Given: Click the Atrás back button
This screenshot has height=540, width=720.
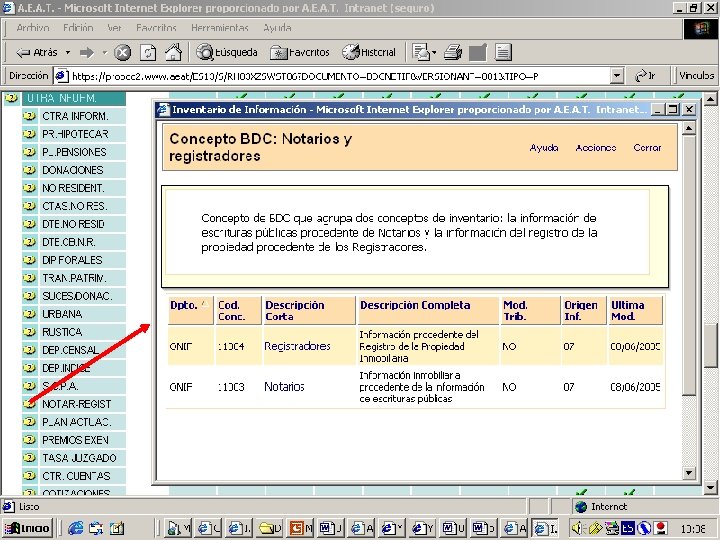Looking at the screenshot, I should (37, 52).
